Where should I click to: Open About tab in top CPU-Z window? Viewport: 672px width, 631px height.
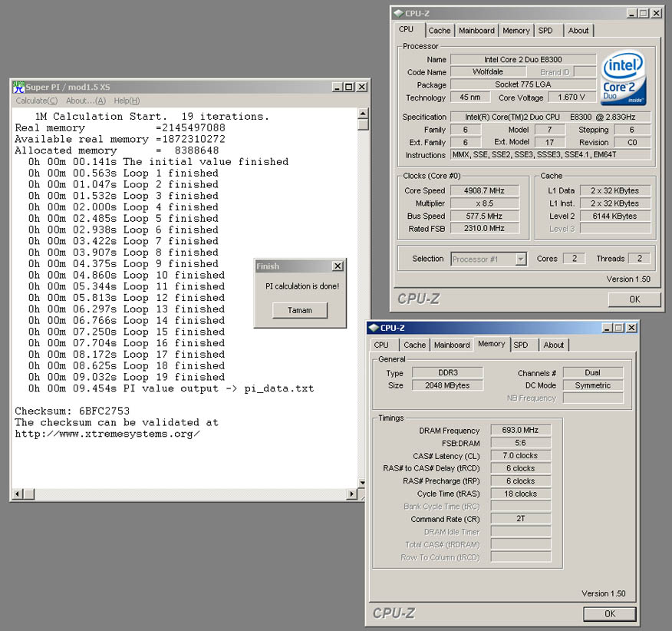click(x=578, y=31)
